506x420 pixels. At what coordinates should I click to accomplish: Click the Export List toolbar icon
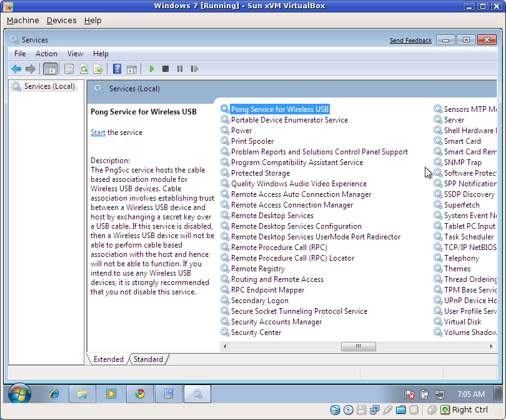98,69
